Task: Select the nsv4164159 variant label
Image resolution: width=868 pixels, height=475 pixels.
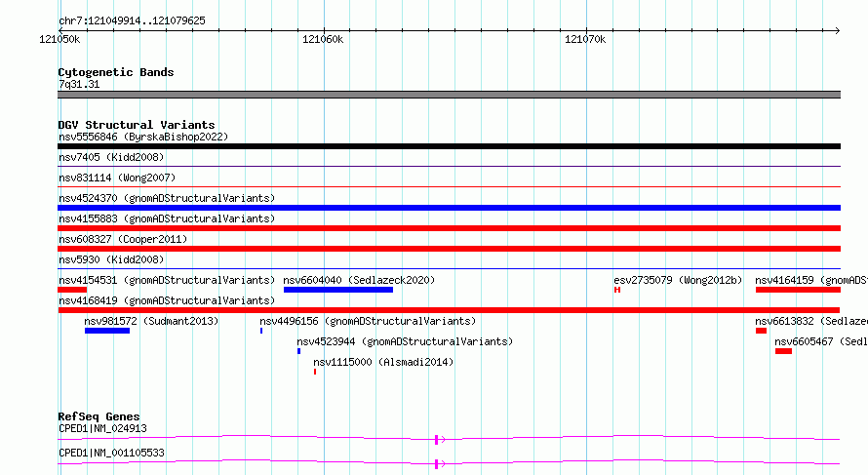Action: click(x=811, y=280)
